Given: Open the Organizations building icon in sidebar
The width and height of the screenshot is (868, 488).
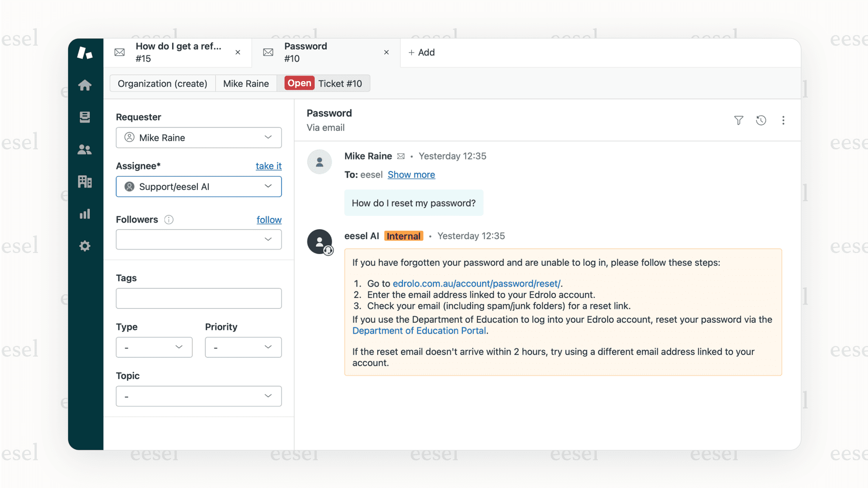Looking at the screenshot, I should pyautogui.click(x=85, y=182).
